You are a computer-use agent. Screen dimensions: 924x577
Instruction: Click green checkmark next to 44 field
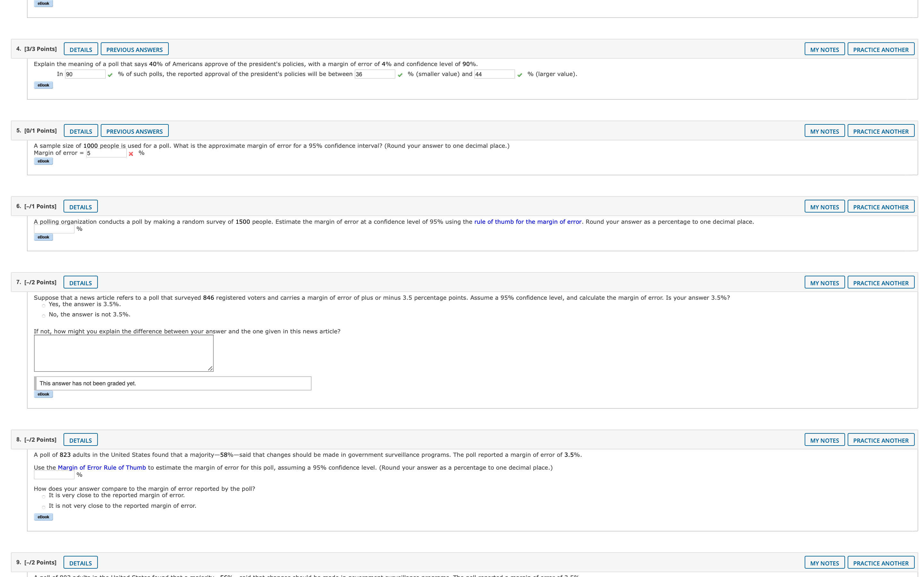pos(520,75)
